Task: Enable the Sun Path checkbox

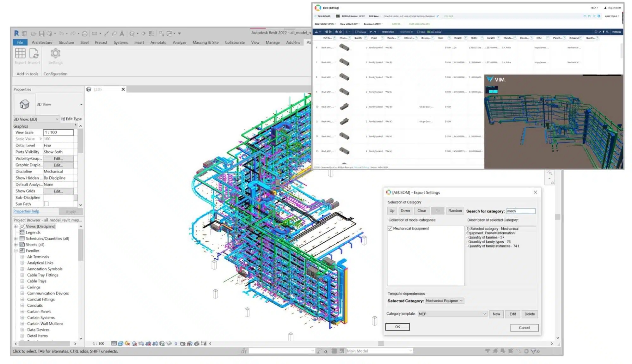Action: coord(46,204)
